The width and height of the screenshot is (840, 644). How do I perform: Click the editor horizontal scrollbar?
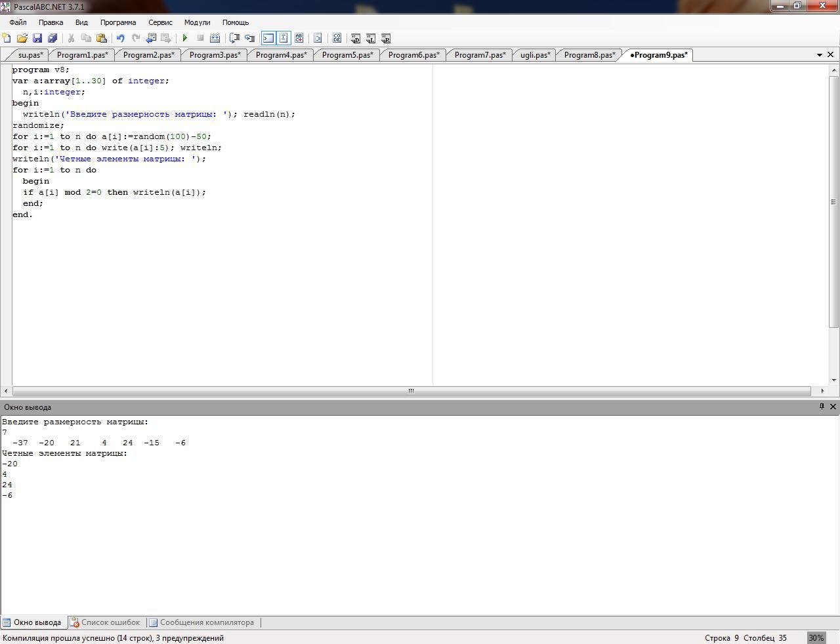[x=411, y=391]
